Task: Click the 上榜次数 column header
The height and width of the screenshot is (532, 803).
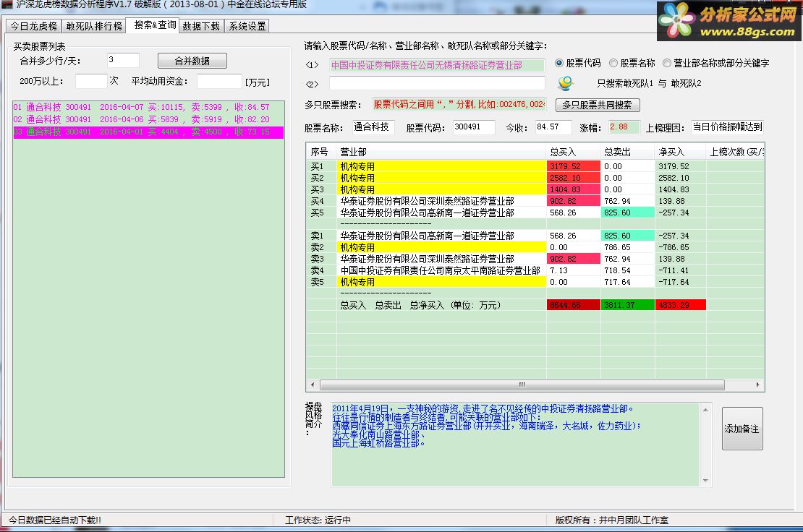Action: [x=736, y=152]
